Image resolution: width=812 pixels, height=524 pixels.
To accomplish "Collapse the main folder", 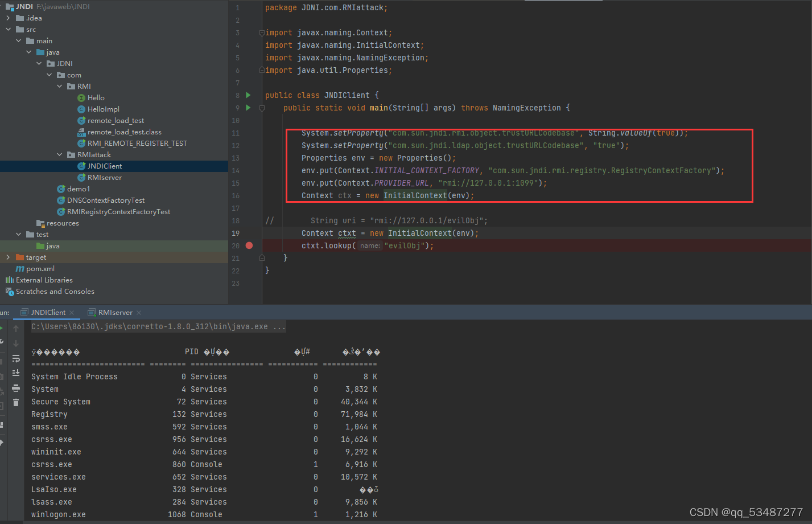I will click(19, 41).
